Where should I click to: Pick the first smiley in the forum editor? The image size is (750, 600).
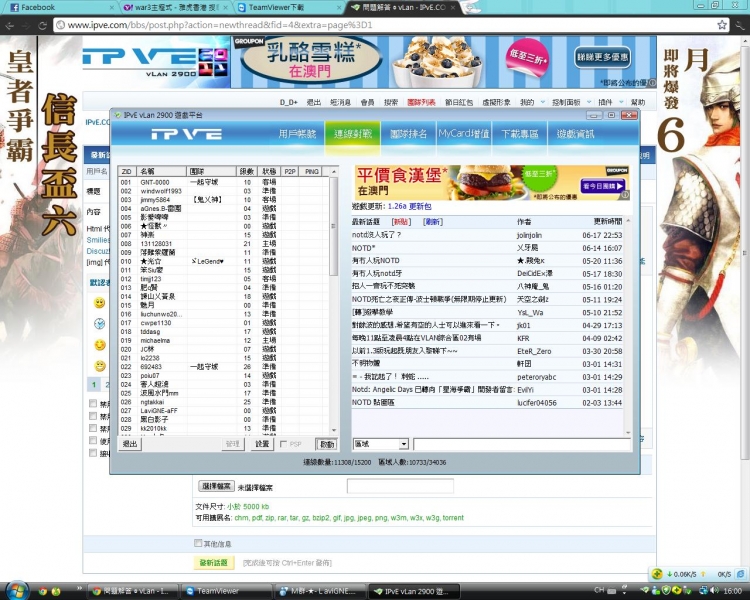tap(99, 303)
